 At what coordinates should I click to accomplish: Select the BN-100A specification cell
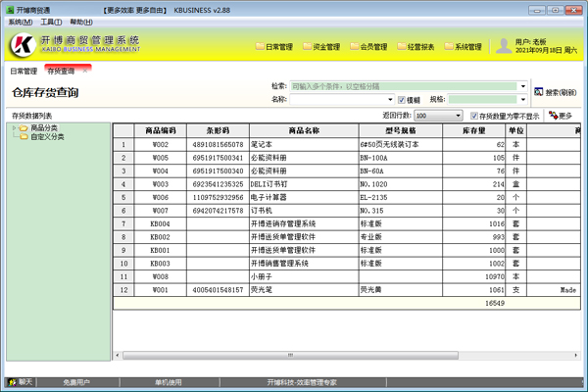(x=401, y=158)
